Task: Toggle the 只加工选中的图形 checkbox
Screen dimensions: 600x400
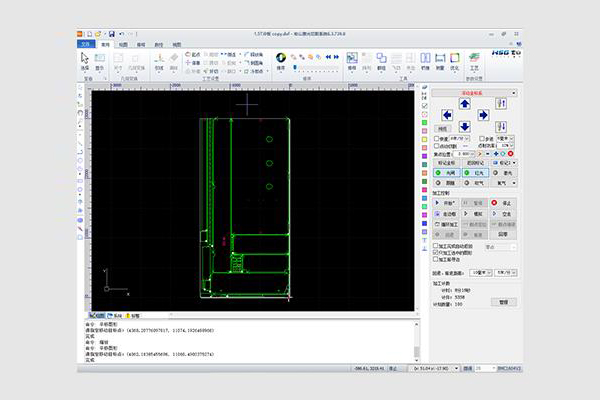Action: pyautogui.click(x=434, y=253)
